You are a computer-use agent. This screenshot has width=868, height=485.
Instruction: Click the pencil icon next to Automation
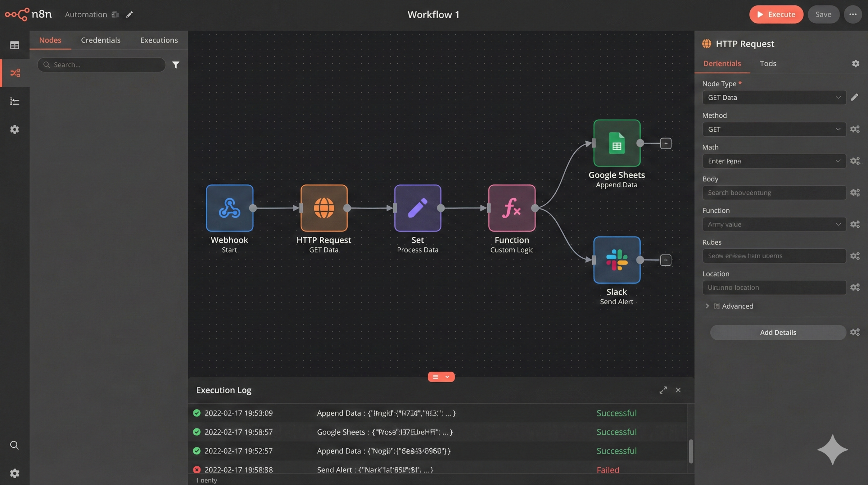point(129,15)
